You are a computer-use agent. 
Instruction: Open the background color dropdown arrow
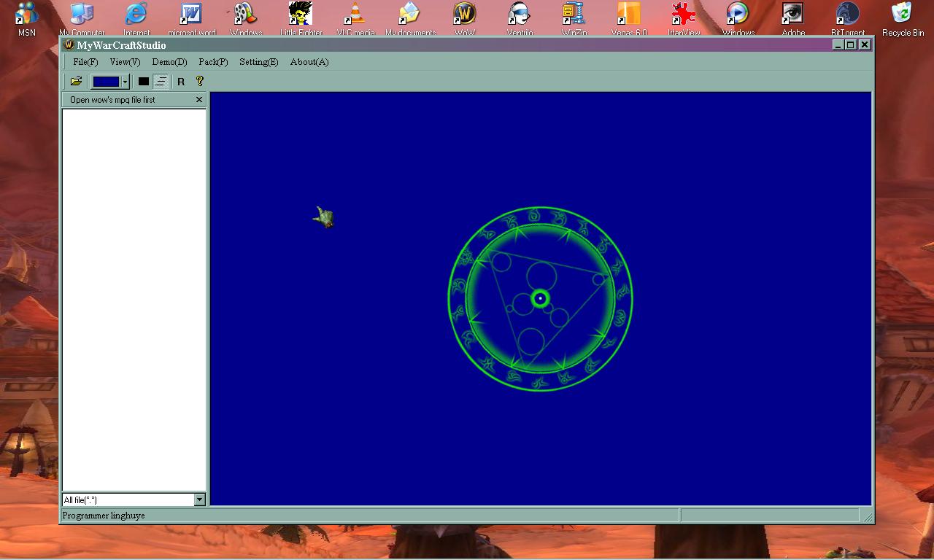coord(126,82)
